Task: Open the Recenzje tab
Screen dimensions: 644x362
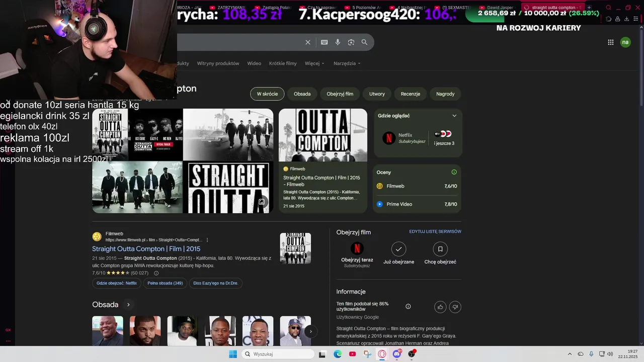Action: (x=410, y=94)
